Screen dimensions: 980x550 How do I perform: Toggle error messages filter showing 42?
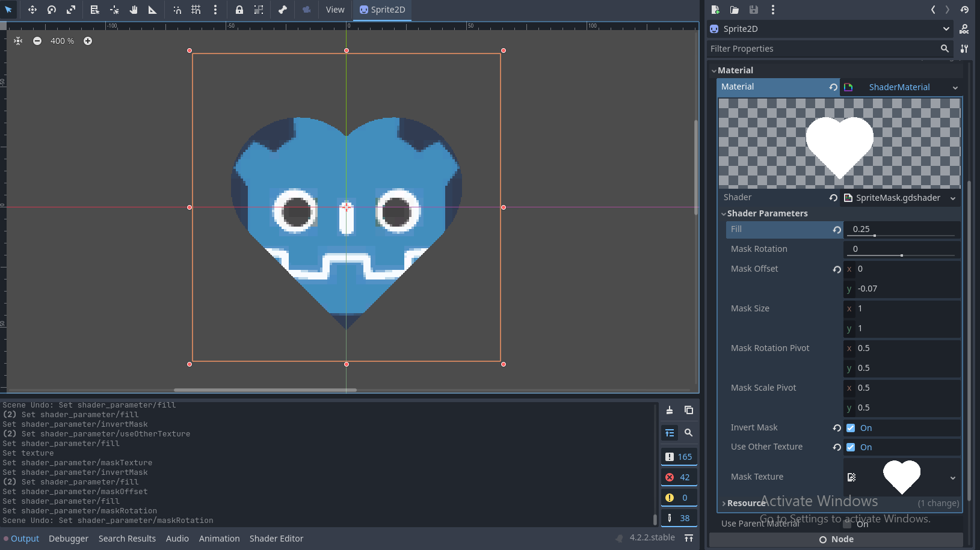(x=679, y=477)
